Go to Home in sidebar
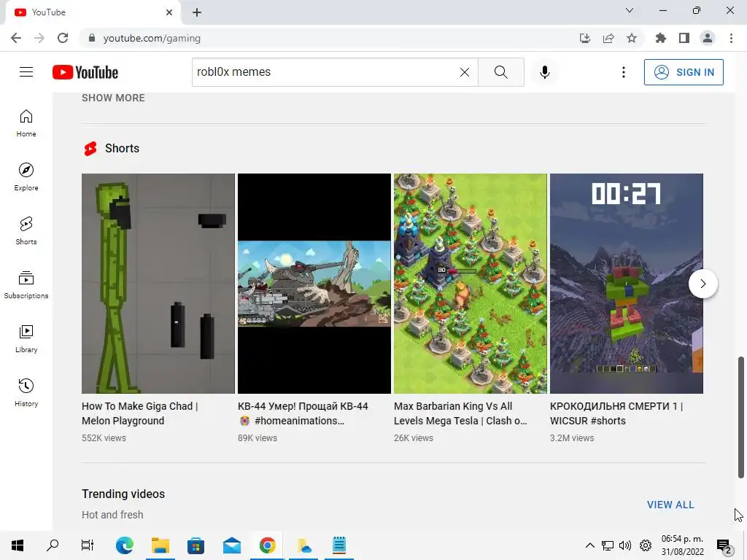Image resolution: width=747 pixels, height=560 pixels. tap(26, 122)
